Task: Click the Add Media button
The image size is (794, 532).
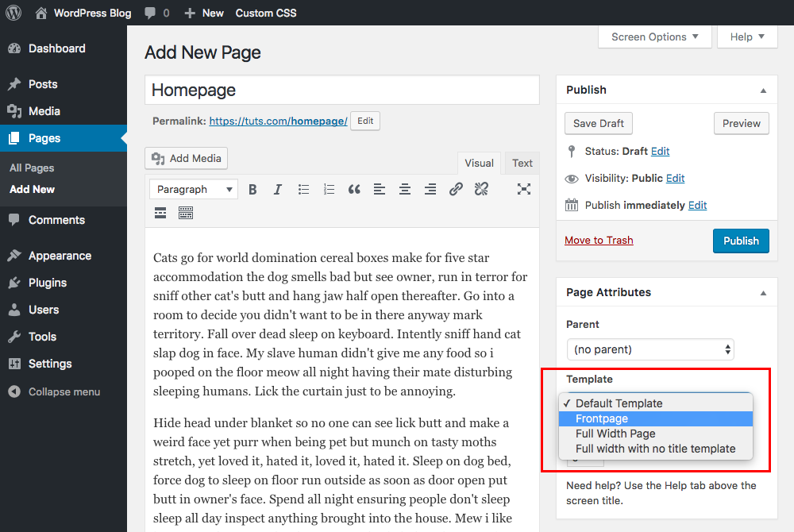Action: (x=186, y=158)
